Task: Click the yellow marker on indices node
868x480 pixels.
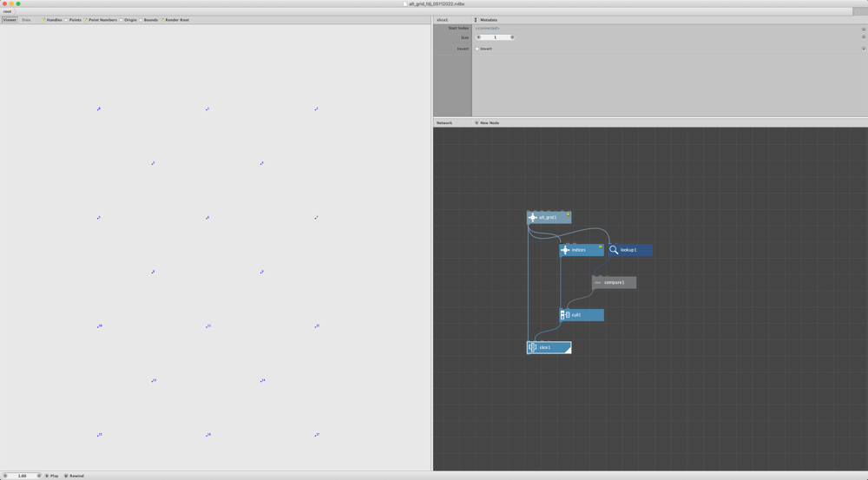Action: (x=600, y=247)
